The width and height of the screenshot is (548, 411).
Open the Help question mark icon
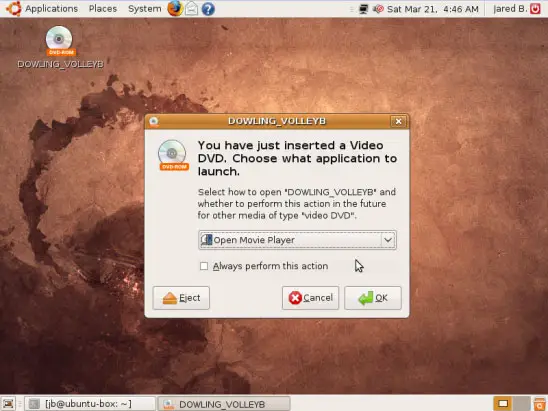tap(208, 9)
